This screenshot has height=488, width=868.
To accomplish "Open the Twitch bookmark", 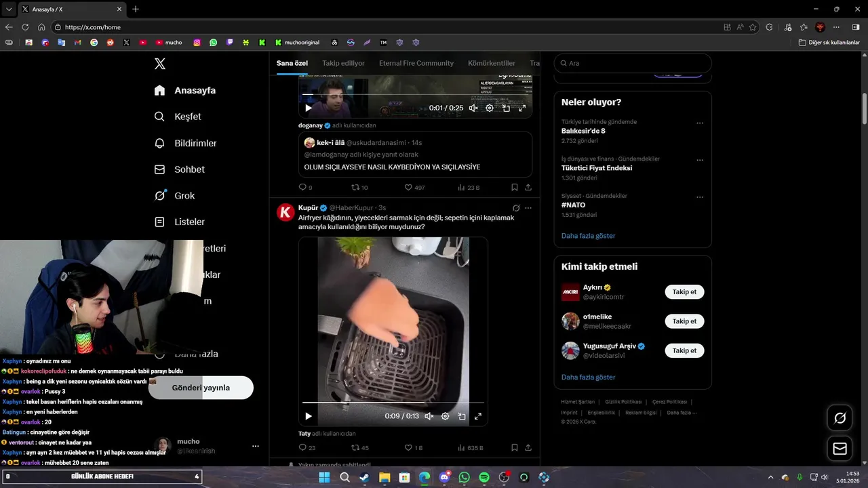I will [x=230, y=42].
